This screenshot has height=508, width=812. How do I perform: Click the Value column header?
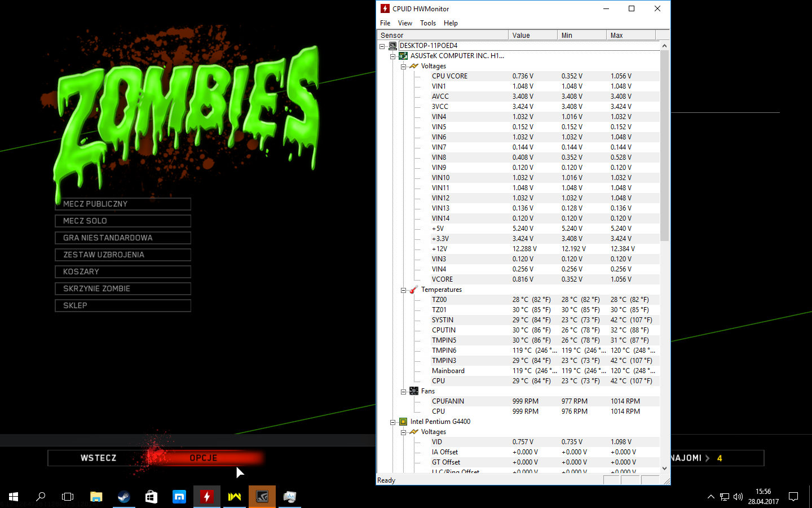[x=533, y=35]
